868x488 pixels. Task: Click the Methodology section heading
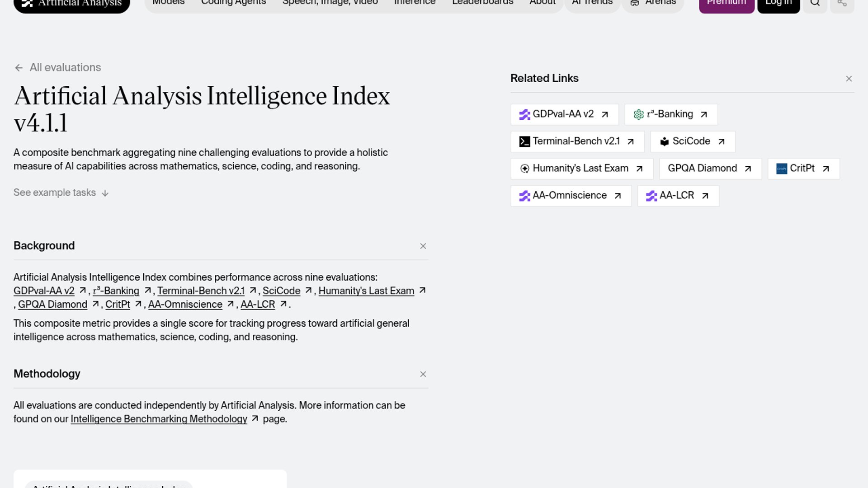[x=47, y=374]
